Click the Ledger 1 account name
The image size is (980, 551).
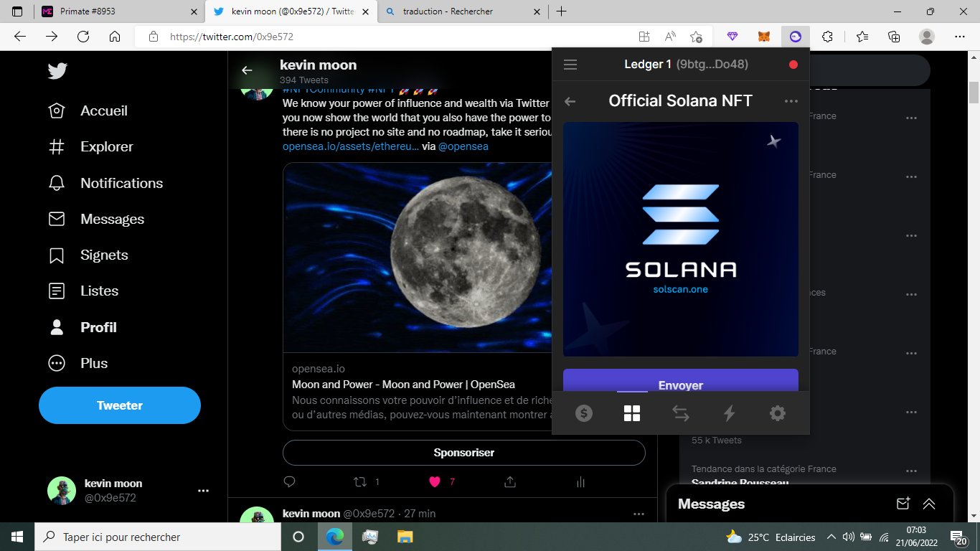(648, 65)
